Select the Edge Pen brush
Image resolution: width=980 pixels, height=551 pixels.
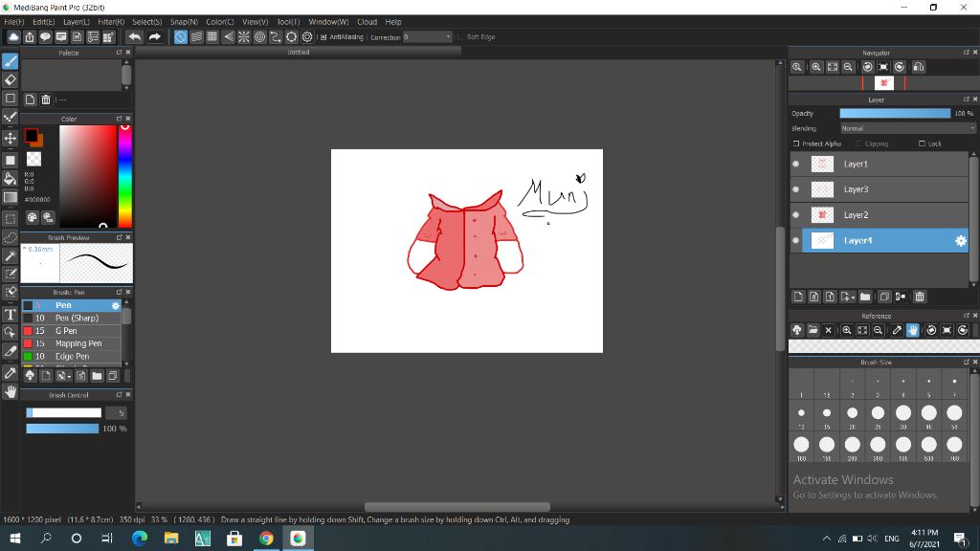[x=71, y=357]
